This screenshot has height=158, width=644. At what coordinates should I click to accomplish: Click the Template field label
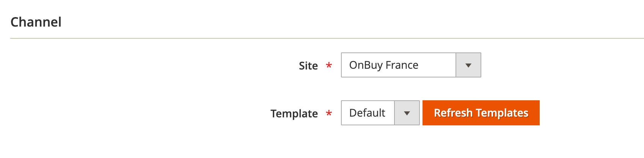point(294,114)
